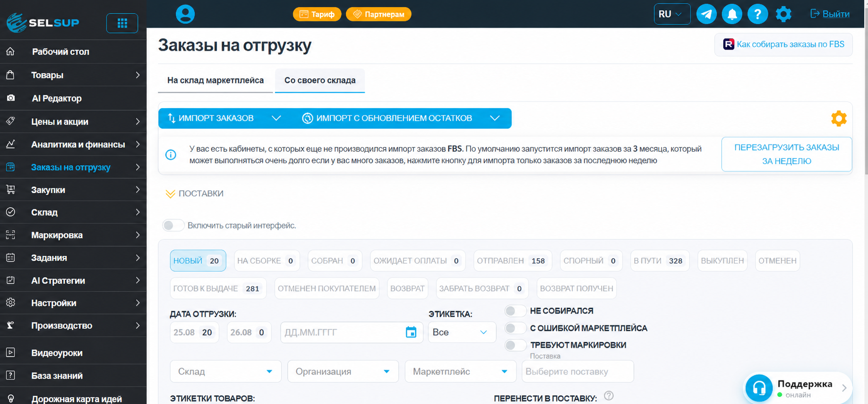Click the info icon beside the FBS notice

(171, 155)
